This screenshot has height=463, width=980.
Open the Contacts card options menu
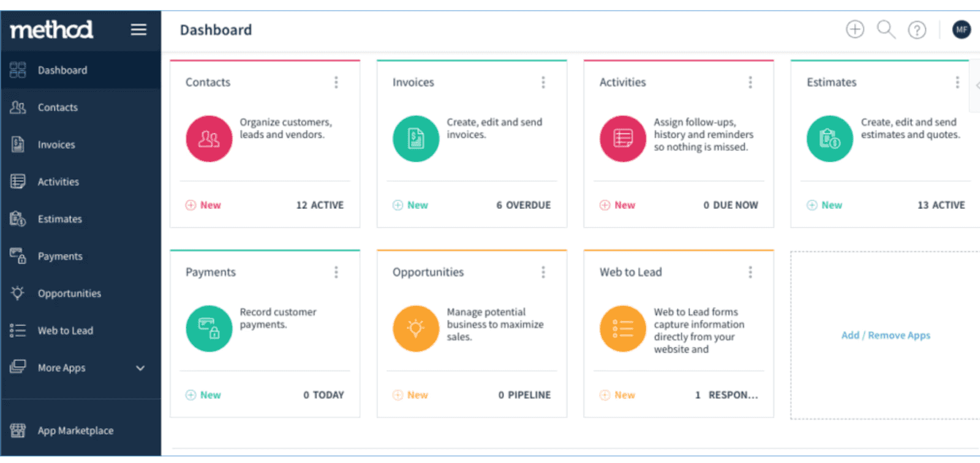(x=336, y=82)
